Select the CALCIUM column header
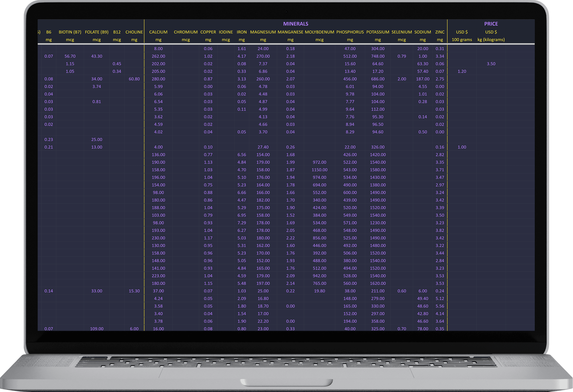 coord(158,32)
